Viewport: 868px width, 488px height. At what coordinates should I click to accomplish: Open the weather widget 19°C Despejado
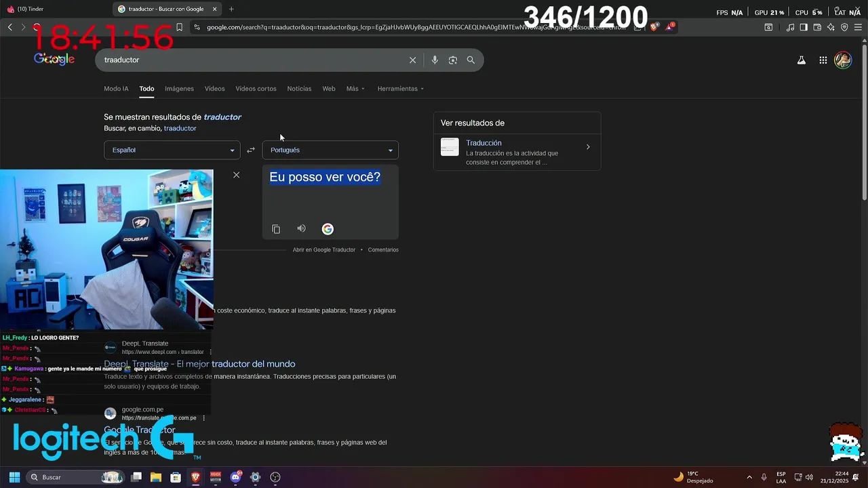693,477
